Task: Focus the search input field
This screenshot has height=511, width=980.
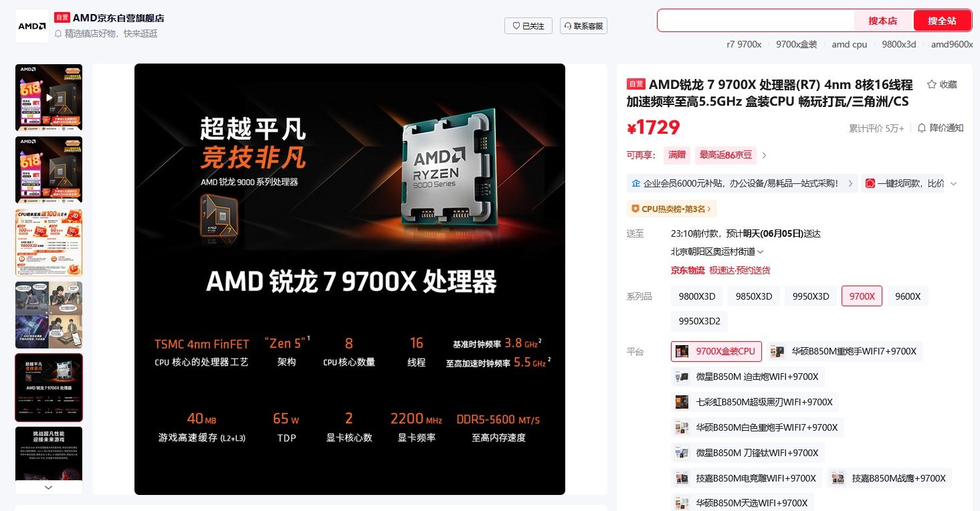Action: click(755, 21)
